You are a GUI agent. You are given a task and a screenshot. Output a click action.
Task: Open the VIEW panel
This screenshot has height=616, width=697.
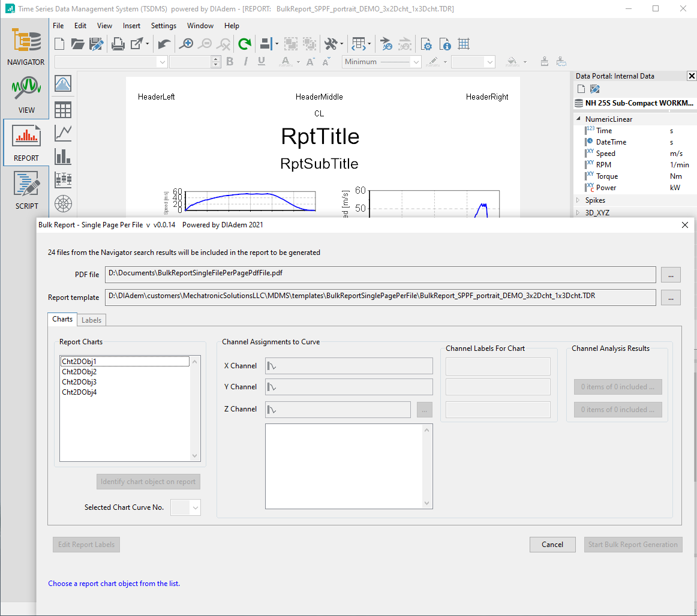click(26, 95)
